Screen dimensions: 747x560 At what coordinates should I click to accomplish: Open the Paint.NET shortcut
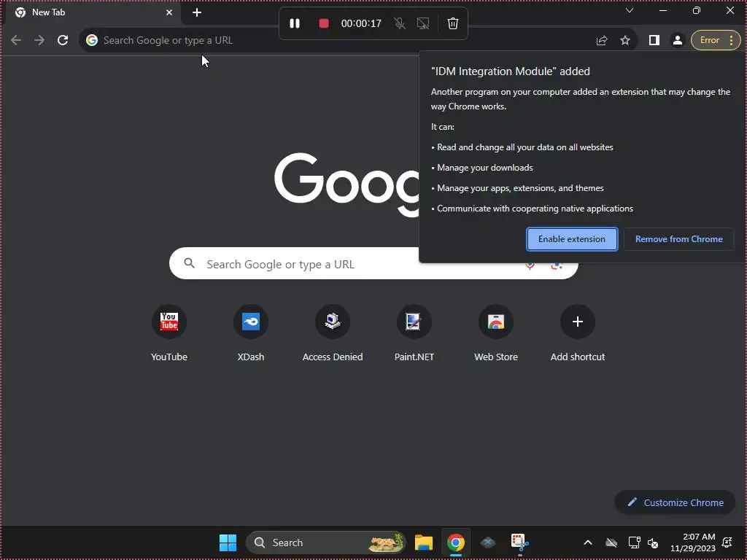click(414, 333)
